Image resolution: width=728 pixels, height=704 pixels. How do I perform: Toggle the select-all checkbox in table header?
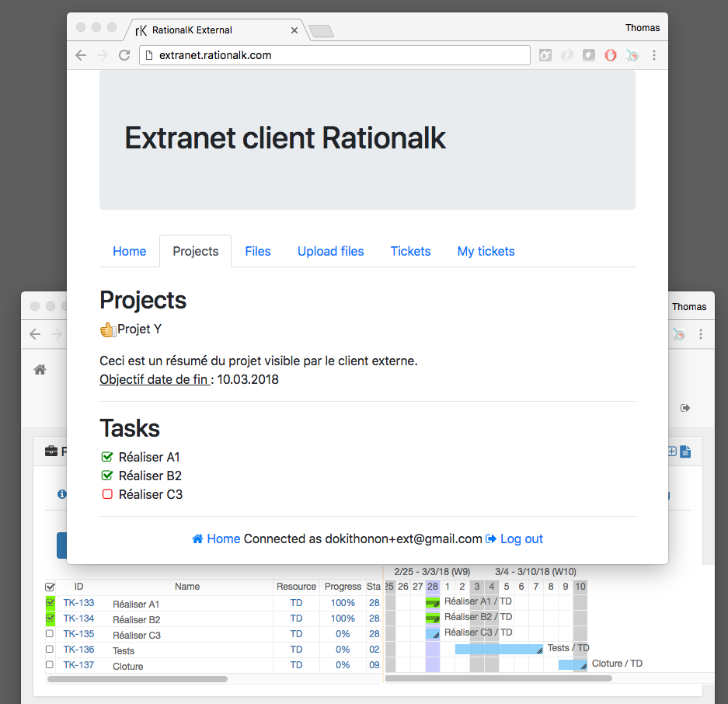(x=50, y=587)
